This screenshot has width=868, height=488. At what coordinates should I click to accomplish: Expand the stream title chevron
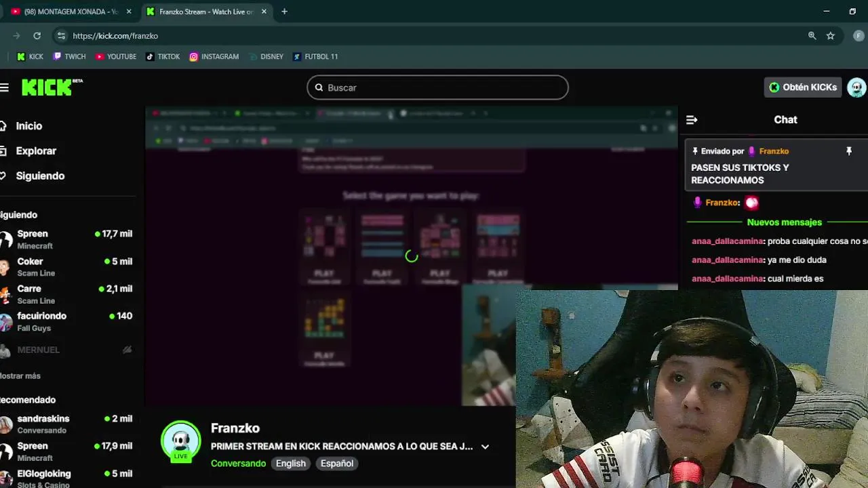click(x=485, y=447)
